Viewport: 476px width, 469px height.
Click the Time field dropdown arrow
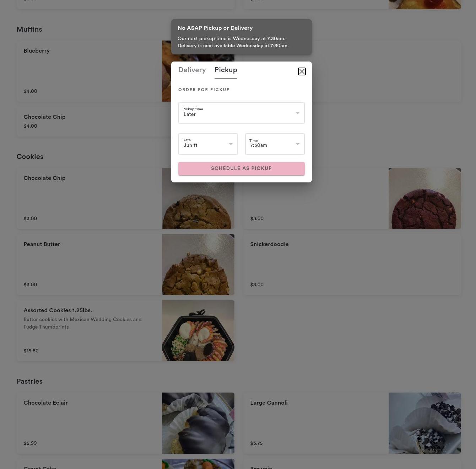point(298,144)
